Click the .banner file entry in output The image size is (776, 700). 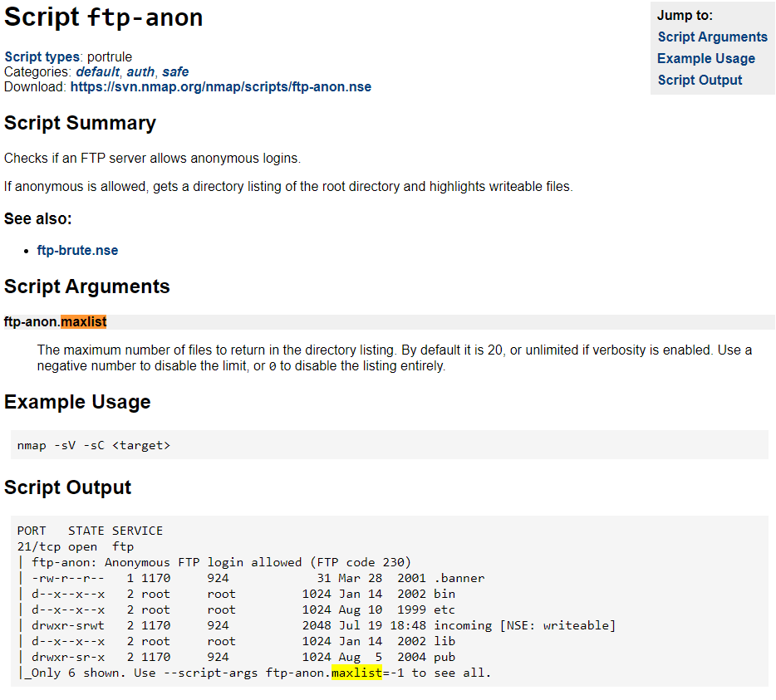click(x=459, y=578)
